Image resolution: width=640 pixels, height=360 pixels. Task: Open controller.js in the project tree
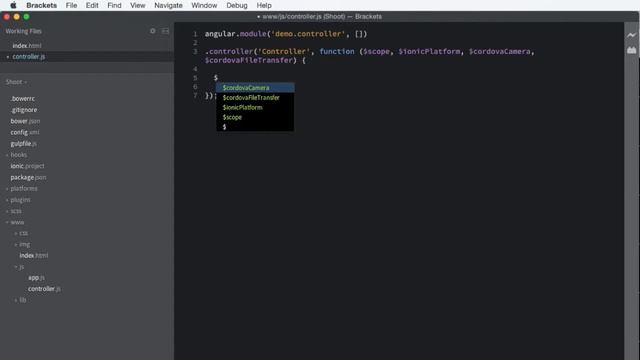point(44,289)
